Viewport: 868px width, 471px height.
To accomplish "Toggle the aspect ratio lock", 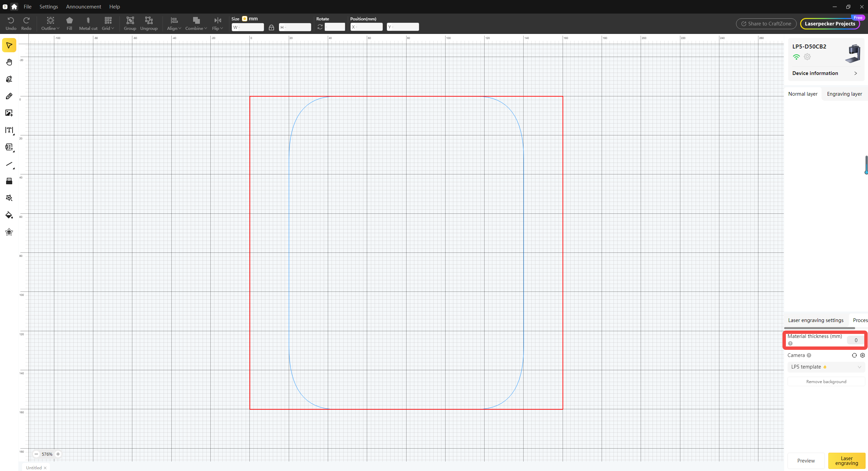I will point(271,27).
